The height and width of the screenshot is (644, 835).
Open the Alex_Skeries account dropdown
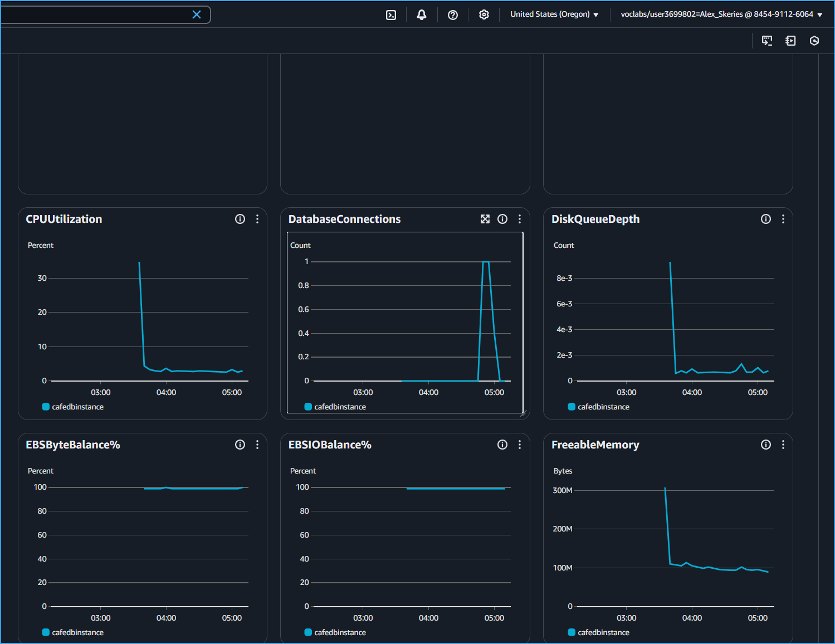721,14
